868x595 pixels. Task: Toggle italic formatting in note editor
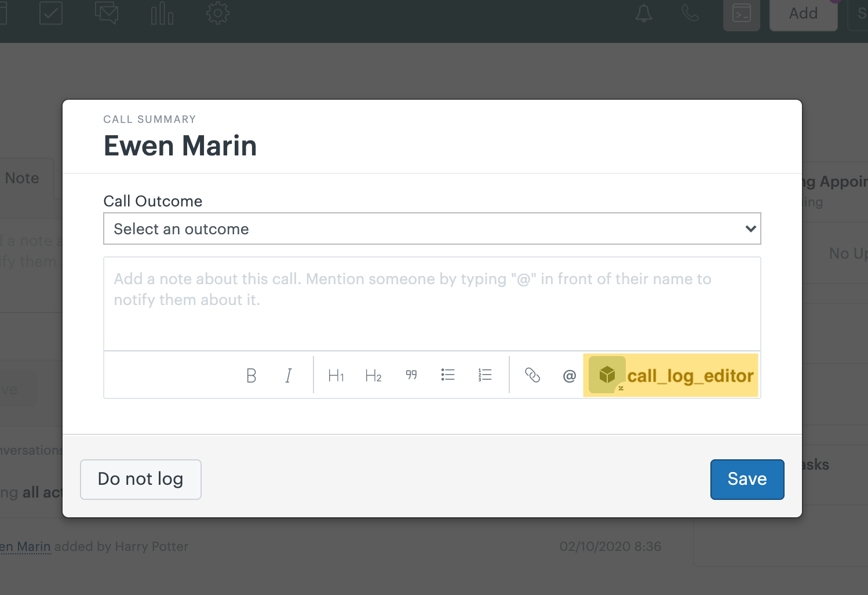click(288, 376)
